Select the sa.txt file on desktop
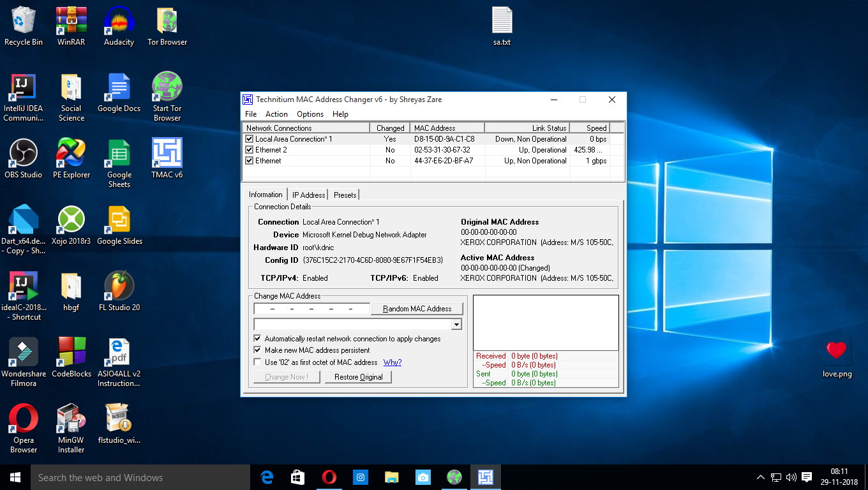This screenshot has height=490, width=868. point(502,26)
